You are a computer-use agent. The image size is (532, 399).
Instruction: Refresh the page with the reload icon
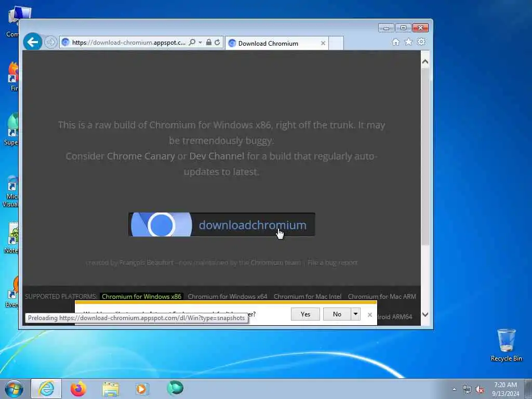(217, 42)
